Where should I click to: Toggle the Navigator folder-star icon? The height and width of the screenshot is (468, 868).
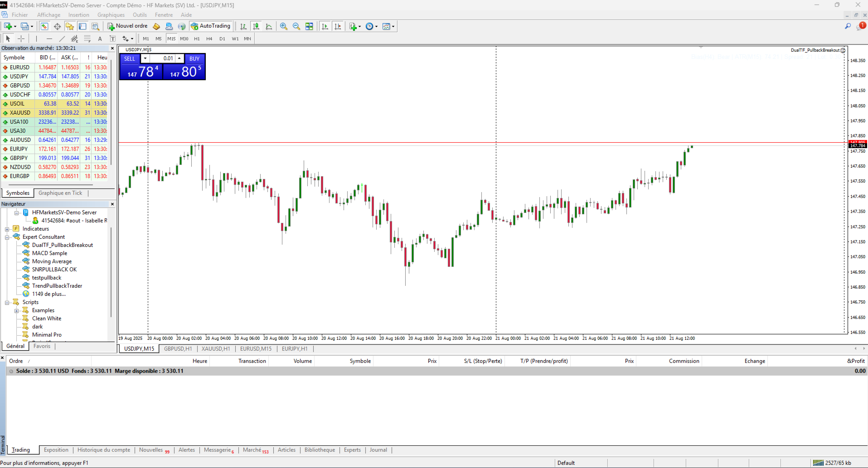coord(70,26)
